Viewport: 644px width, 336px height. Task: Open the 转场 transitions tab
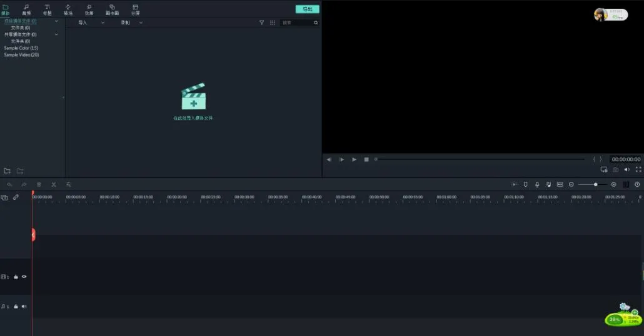pyautogui.click(x=68, y=9)
